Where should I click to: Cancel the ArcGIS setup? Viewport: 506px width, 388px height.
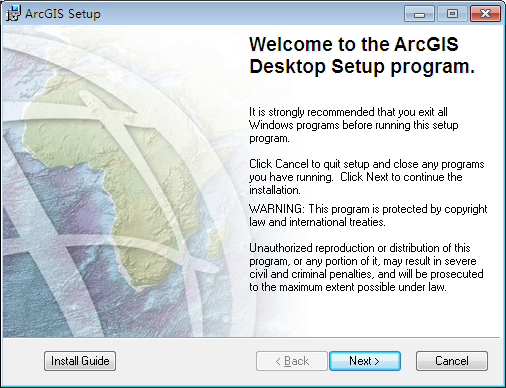click(452, 361)
